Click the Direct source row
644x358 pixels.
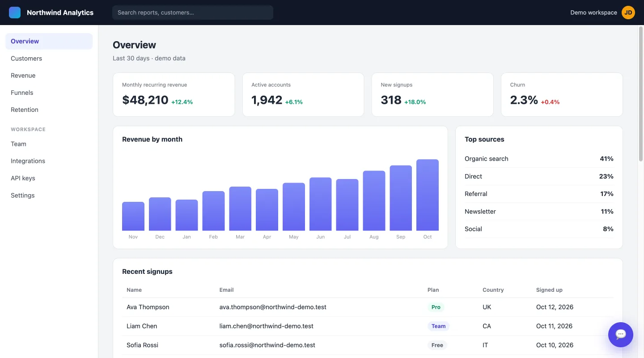point(539,176)
